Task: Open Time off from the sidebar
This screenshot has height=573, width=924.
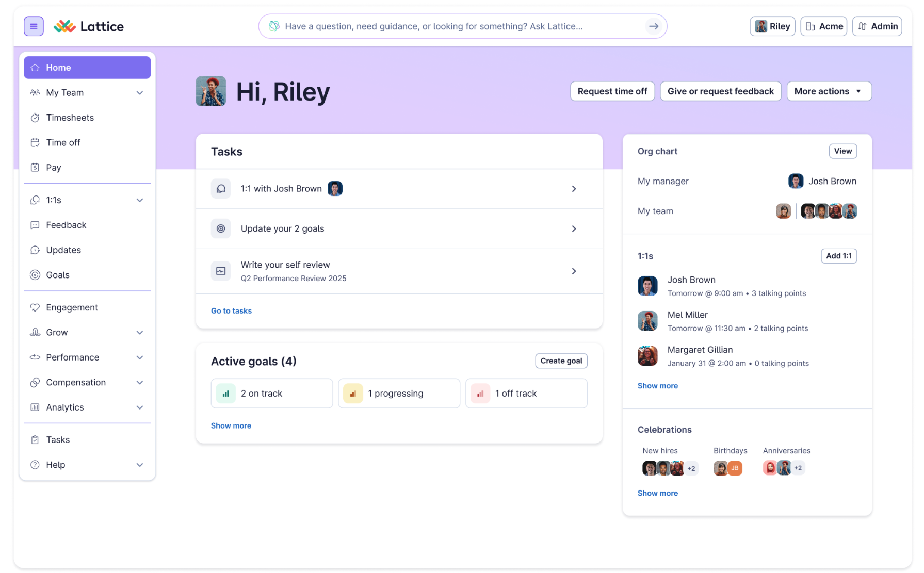Action: [x=87, y=142]
